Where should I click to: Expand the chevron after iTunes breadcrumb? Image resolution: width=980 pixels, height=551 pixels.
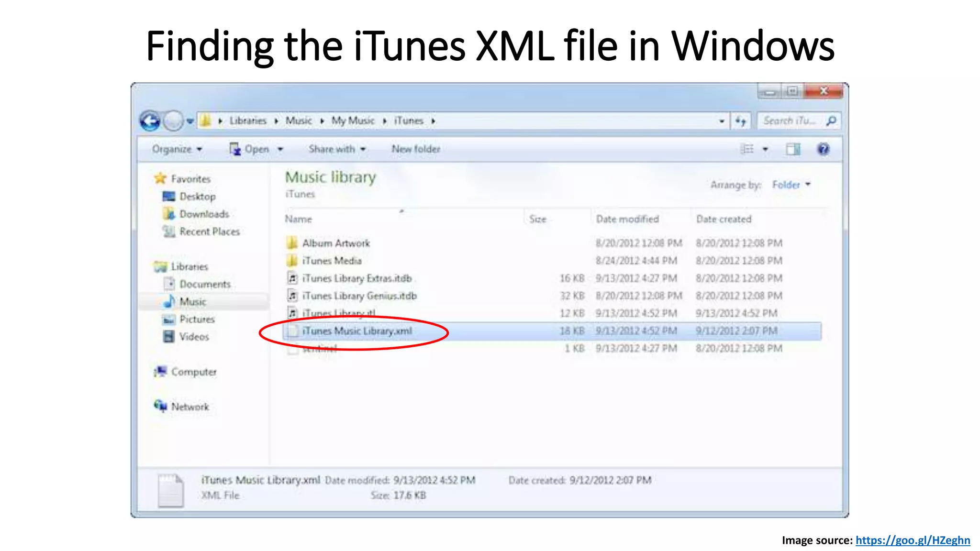point(433,121)
